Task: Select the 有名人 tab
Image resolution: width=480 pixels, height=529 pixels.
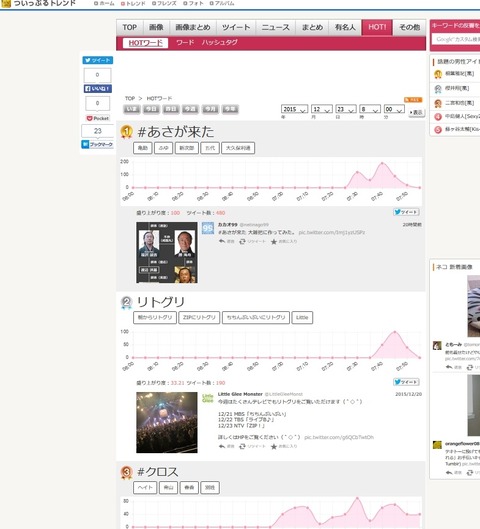Action: click(345, 27)
